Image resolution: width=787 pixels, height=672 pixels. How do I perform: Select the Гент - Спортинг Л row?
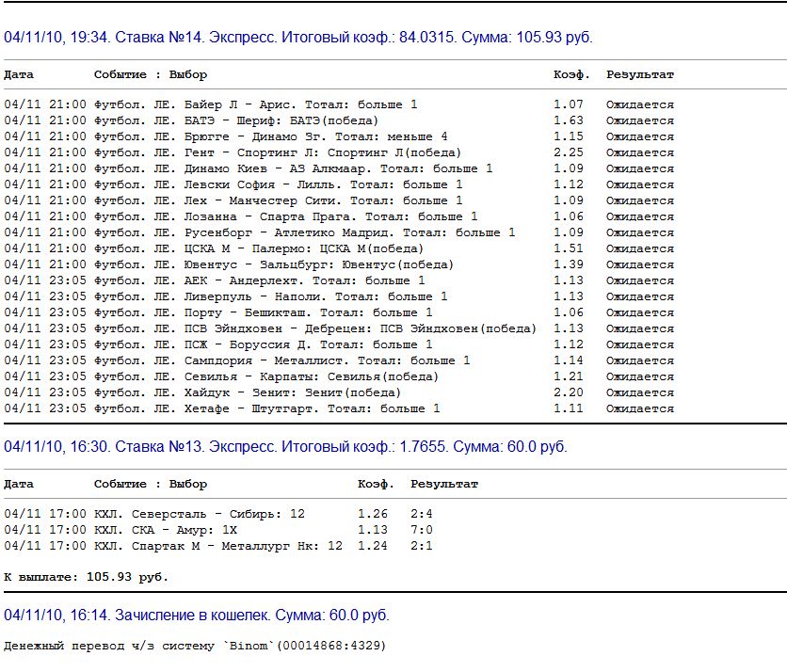point(339,152)
